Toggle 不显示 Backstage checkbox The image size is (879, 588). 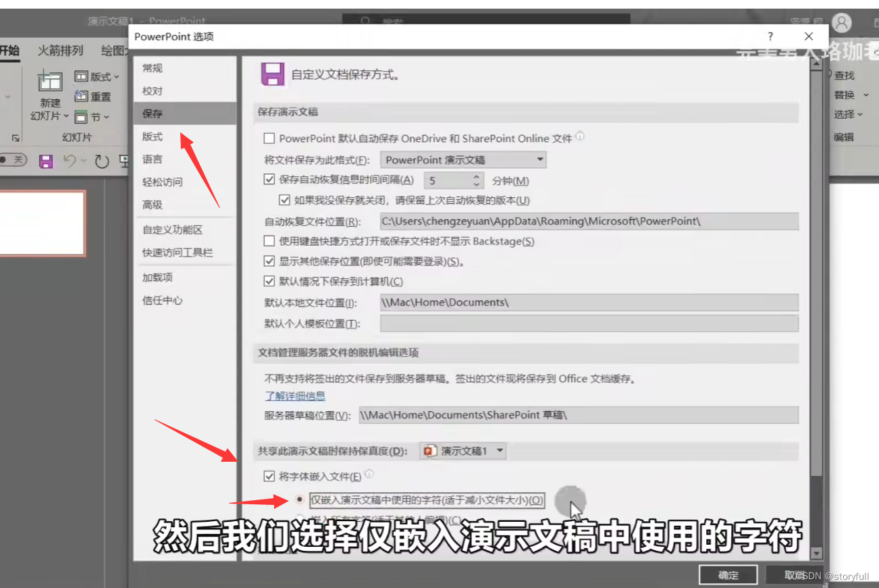pyautogui.click(x=269, y=241)
